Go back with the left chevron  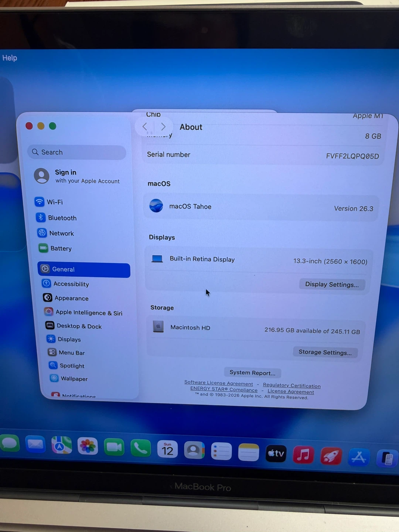(x=145, y=127)
